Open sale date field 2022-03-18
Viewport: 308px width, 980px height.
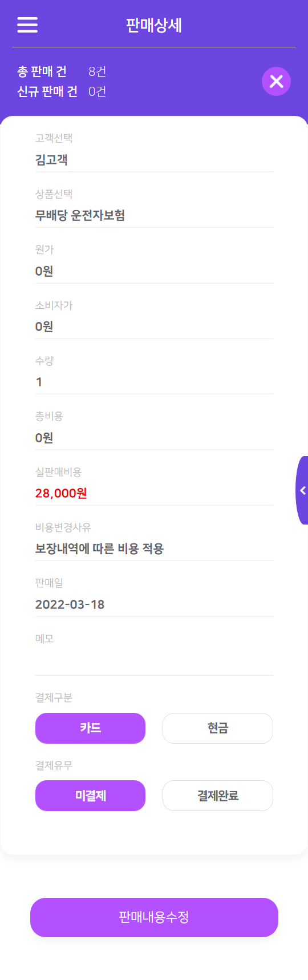click(x=154, y=605)
